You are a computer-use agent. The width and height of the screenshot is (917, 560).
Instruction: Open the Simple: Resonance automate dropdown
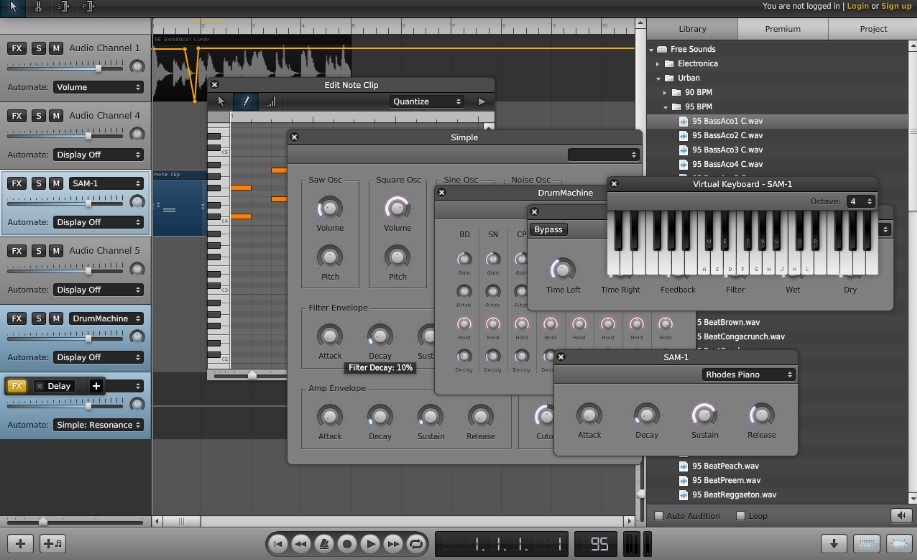coord(98,425)
